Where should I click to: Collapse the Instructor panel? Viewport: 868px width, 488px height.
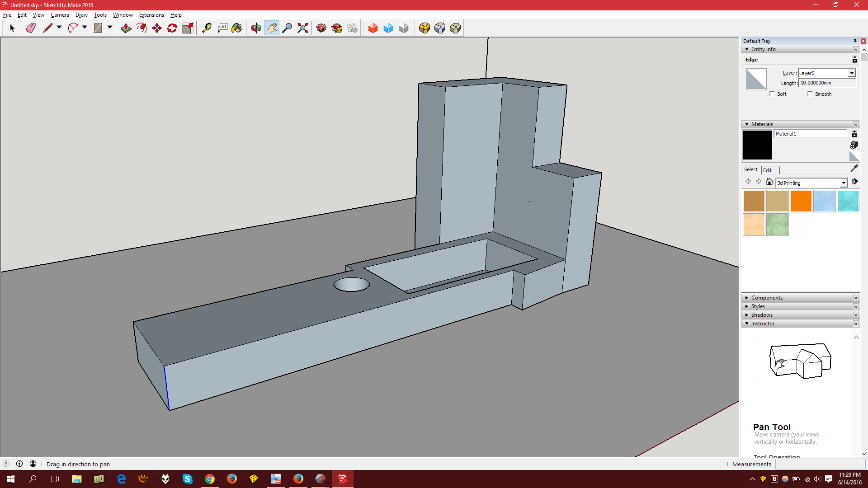(x=747, y=324)
